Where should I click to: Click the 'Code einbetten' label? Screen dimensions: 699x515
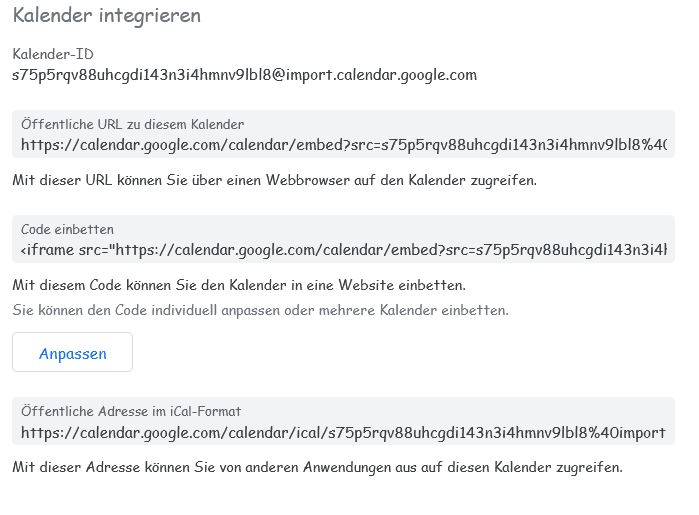[x=67, y=229]
